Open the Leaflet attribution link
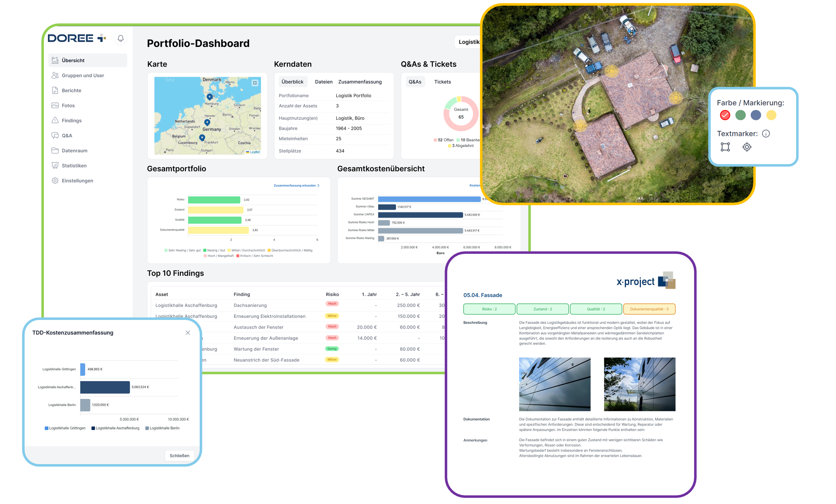This screenshot has width=836, height=504. coord(255,152)
